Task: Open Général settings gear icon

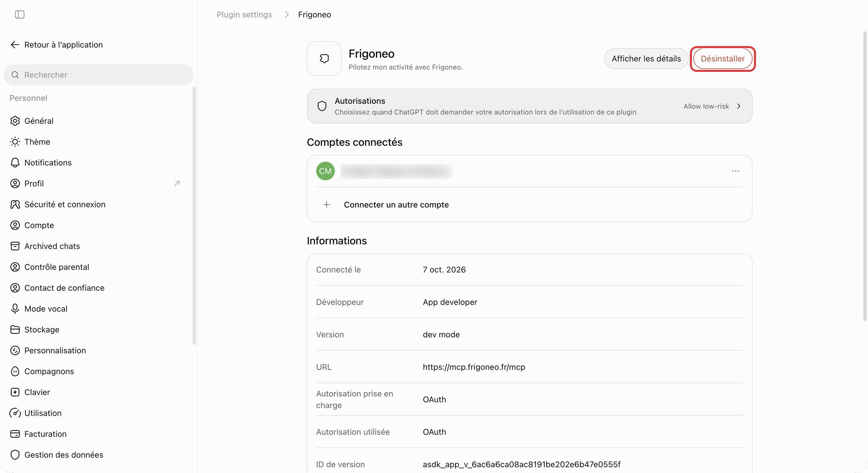Action: click(x=15, y=121)
